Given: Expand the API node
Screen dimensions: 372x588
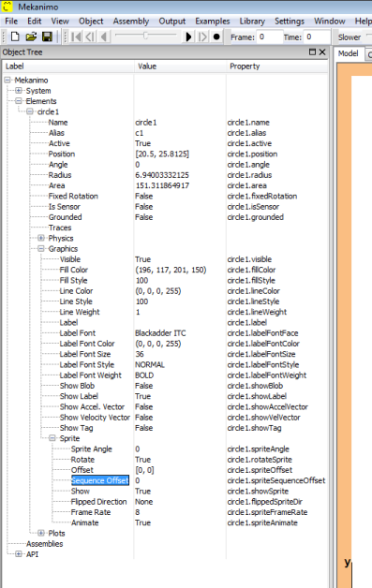Looking at the screenshot, I should click(19, 554).
